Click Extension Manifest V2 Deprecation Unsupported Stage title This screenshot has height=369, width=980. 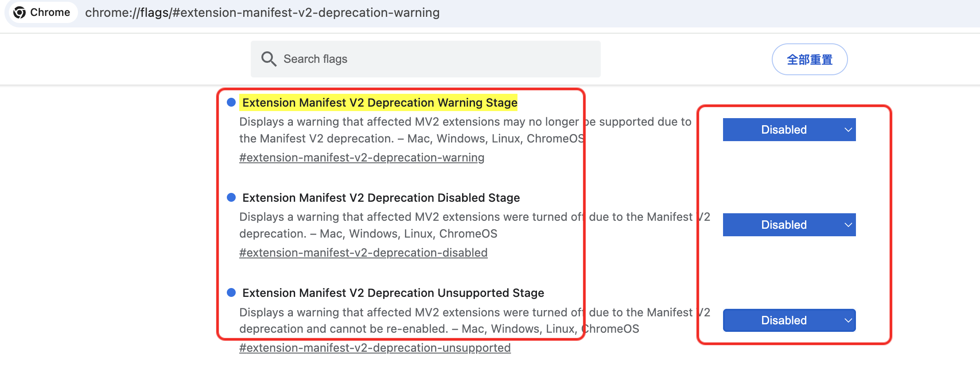point(393,293)
